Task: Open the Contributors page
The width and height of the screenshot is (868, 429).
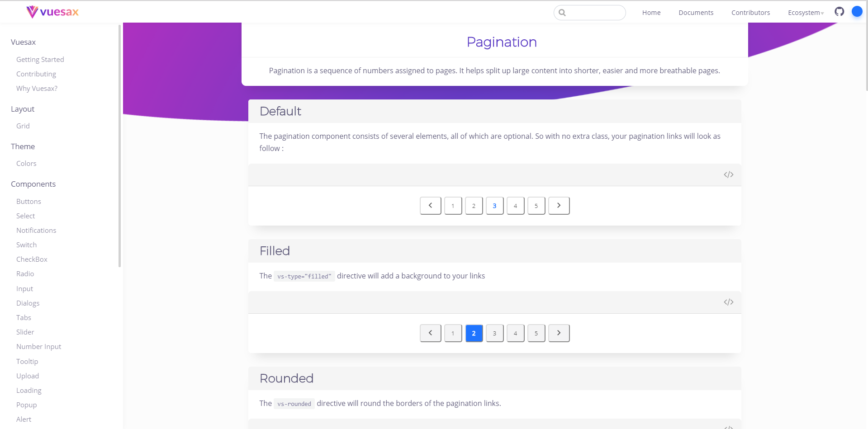Action: (x=750, y=12)
